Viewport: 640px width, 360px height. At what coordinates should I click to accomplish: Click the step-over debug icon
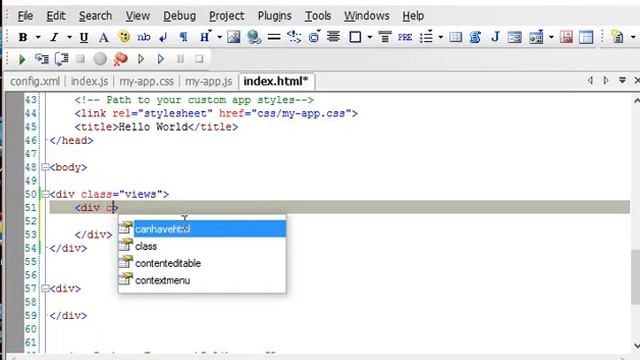(x=61, y=59)
